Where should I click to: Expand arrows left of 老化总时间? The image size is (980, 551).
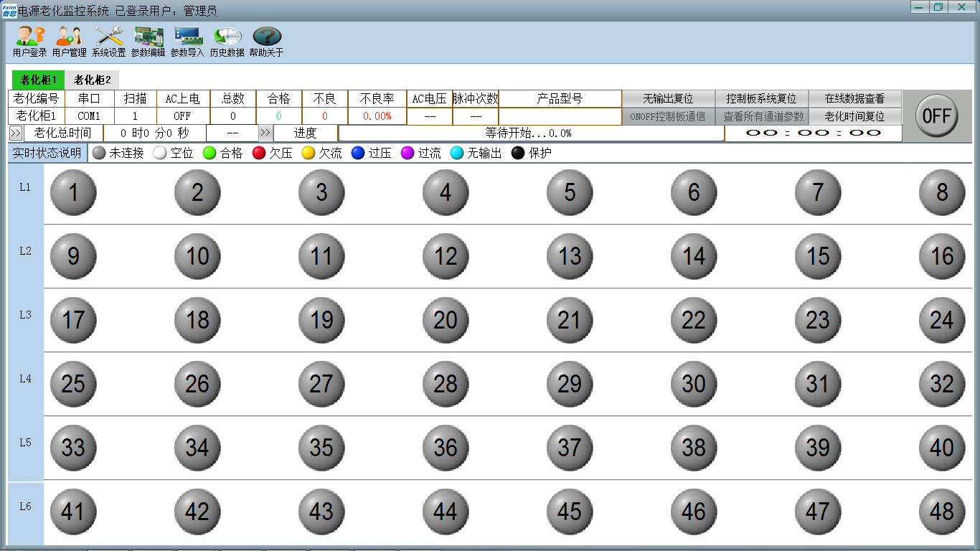[16, 133]
